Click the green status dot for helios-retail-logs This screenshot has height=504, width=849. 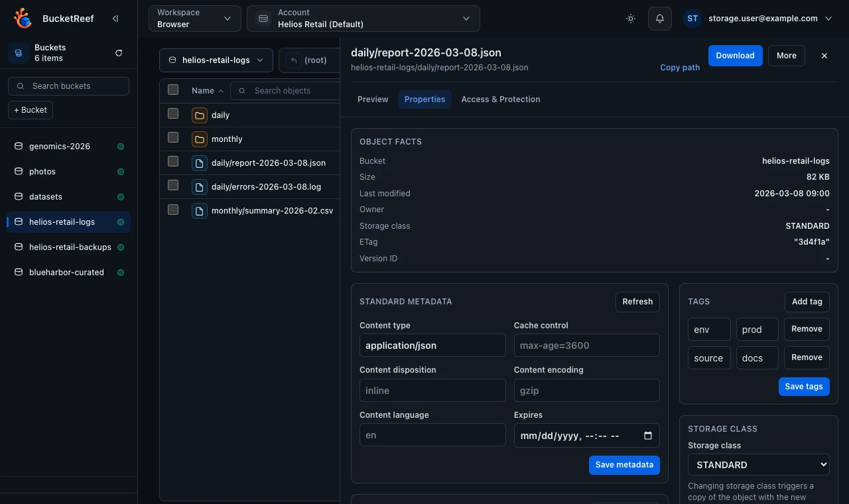tap(121, 222)
